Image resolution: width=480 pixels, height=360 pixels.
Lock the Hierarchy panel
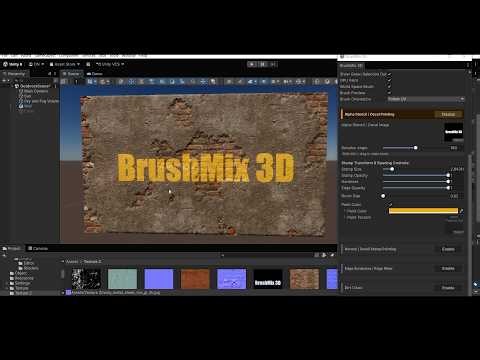(50, 74)
